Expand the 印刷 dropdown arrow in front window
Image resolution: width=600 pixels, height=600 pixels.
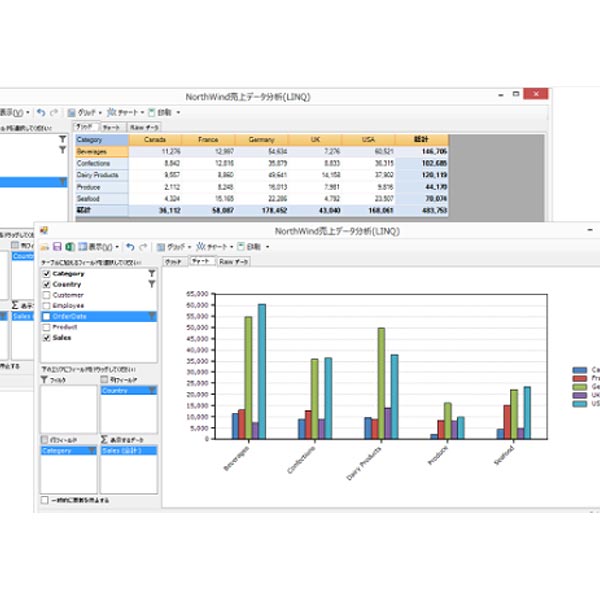coord(267,247)
